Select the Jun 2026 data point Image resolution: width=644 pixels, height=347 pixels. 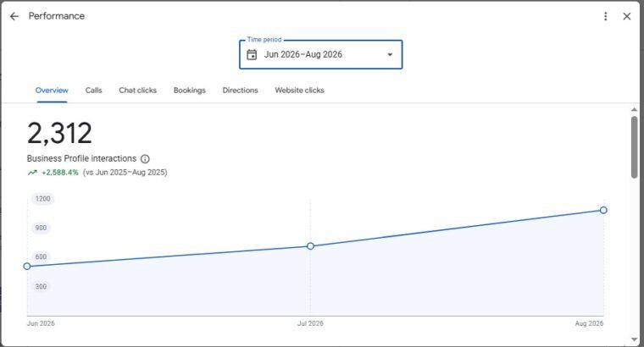click(x=27, y=267)
